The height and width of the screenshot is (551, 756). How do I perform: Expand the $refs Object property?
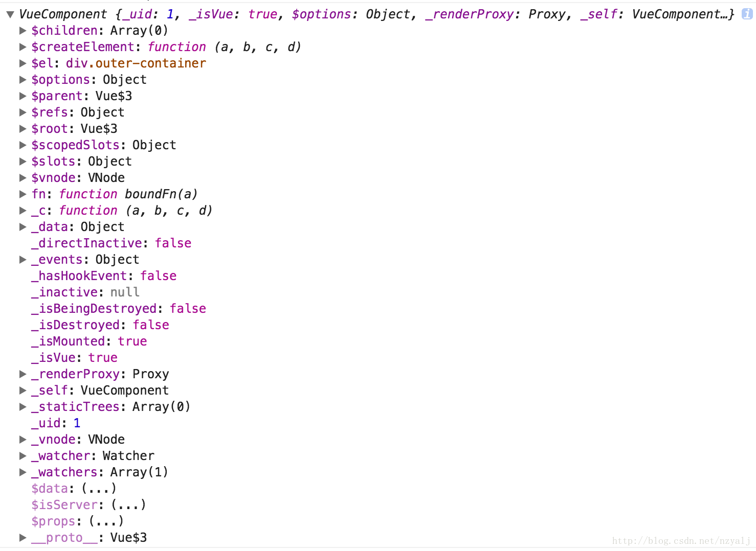[x=23, y=112]
